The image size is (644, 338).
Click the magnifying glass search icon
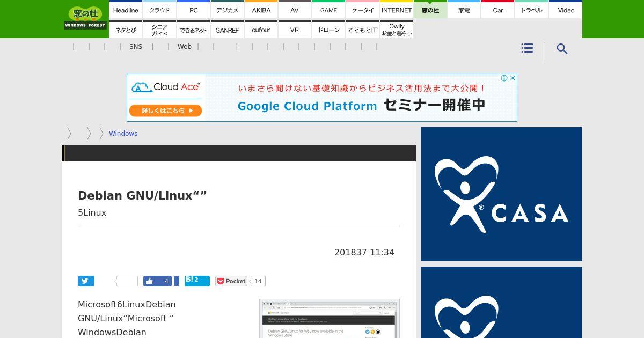tap(562, 49)
